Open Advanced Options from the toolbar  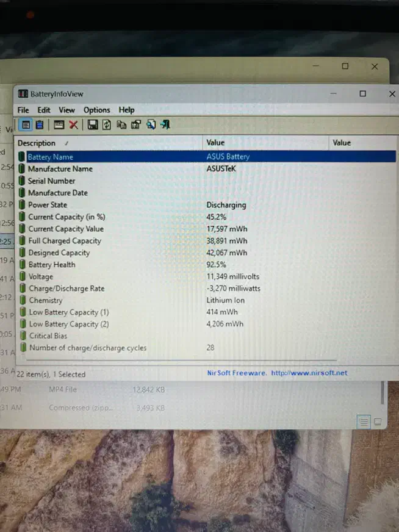[59, 125]
